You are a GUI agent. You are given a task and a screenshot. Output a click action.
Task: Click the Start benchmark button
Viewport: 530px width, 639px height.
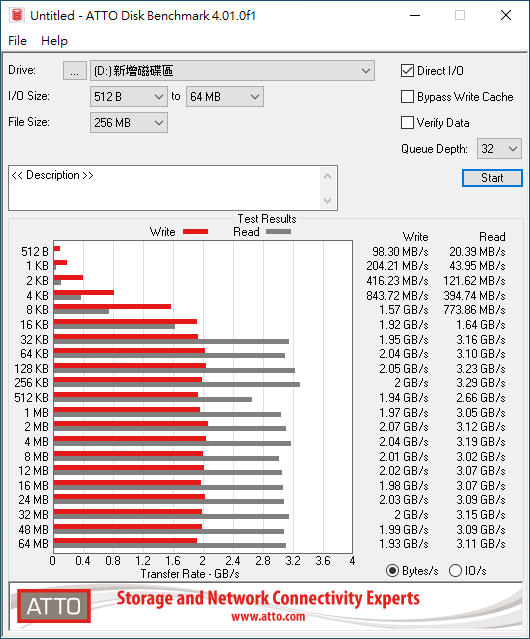pos(492,178)
